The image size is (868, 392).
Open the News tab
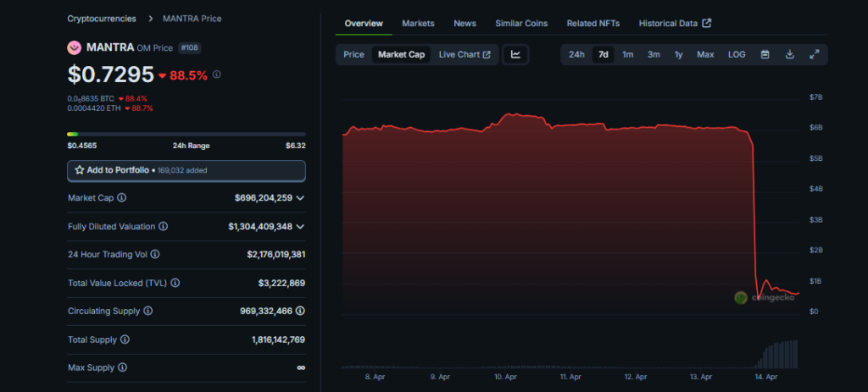[465, 23]
